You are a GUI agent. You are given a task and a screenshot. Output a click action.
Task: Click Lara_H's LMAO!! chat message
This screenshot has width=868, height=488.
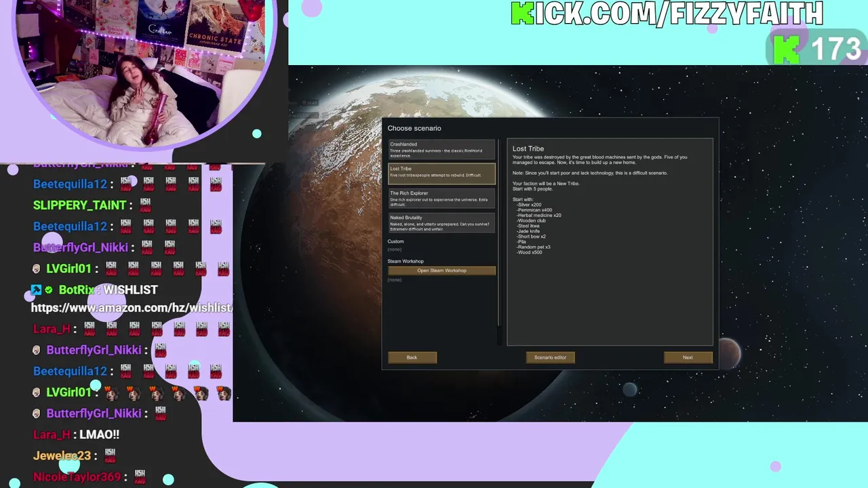coord(99,434)
